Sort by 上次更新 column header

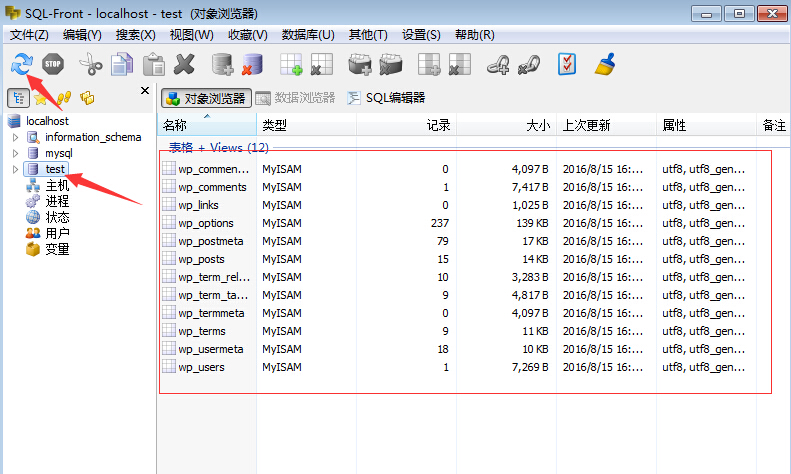pos(606,125)
